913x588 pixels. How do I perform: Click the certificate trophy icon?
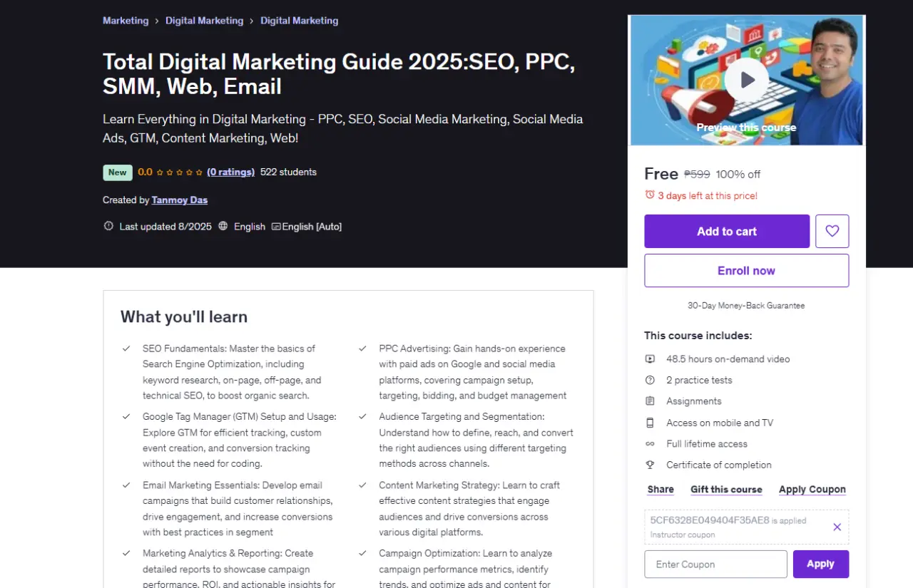click(650, 465)
